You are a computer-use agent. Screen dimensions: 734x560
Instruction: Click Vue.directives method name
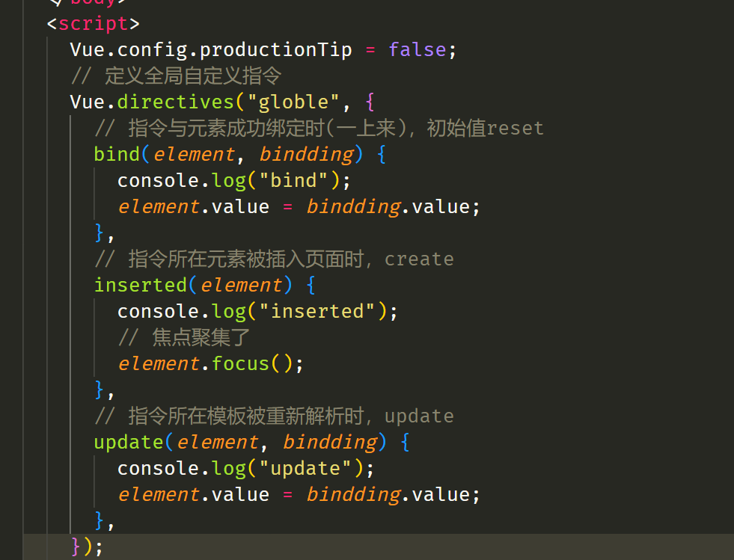pyautogui.click(x=175, y=102)
